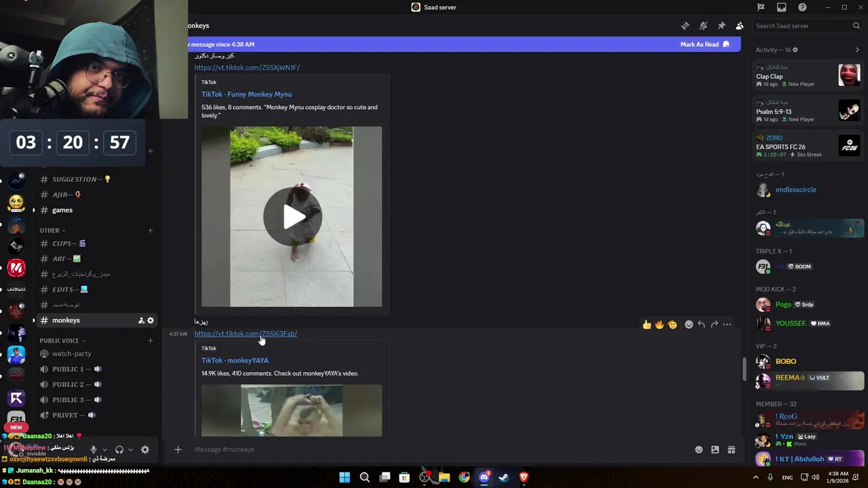Open the EDITS channel
This screenshot has height=488, width=868.
coord(95,289)
